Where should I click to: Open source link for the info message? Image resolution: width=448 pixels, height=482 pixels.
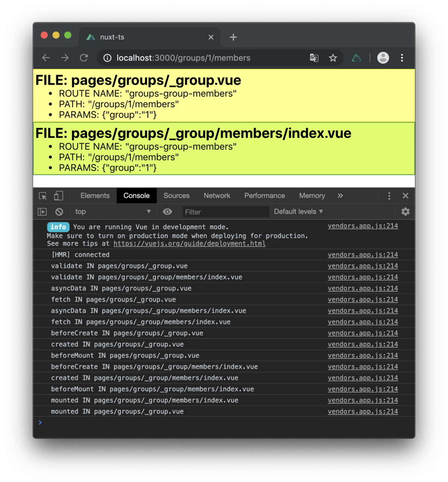363,226
